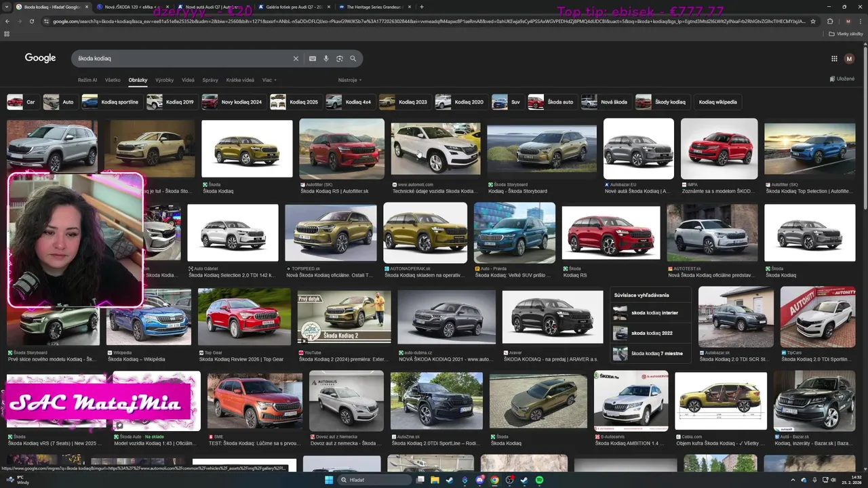Filter by Kodiaq 2023 chip
Screen dimensions: 868x488
coord(404,102)
